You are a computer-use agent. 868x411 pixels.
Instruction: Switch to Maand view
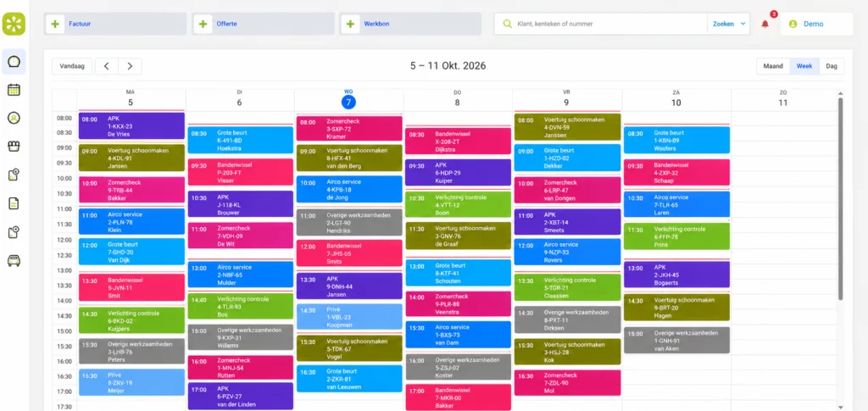[773, 66]
